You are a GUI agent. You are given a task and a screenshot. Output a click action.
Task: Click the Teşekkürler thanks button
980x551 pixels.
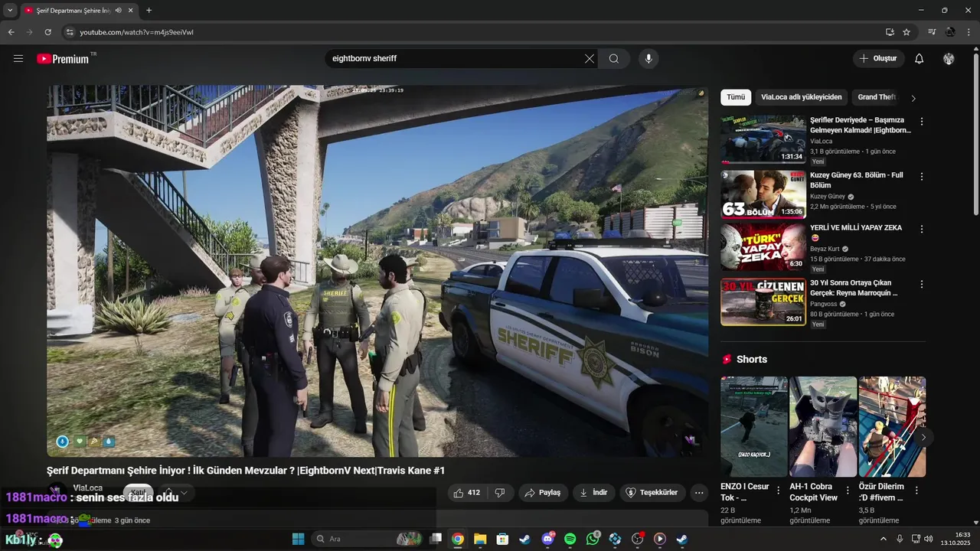652,493
